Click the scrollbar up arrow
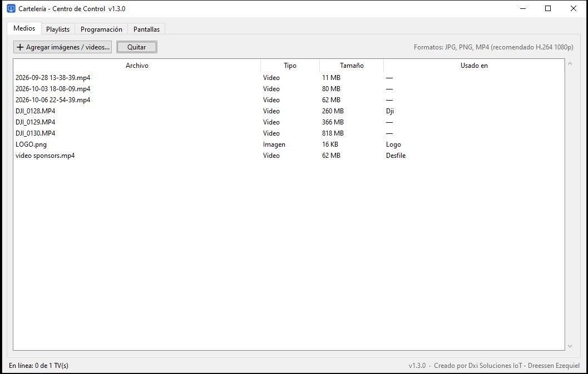Viewport: 588px width, 374px height. coord(570,64)
